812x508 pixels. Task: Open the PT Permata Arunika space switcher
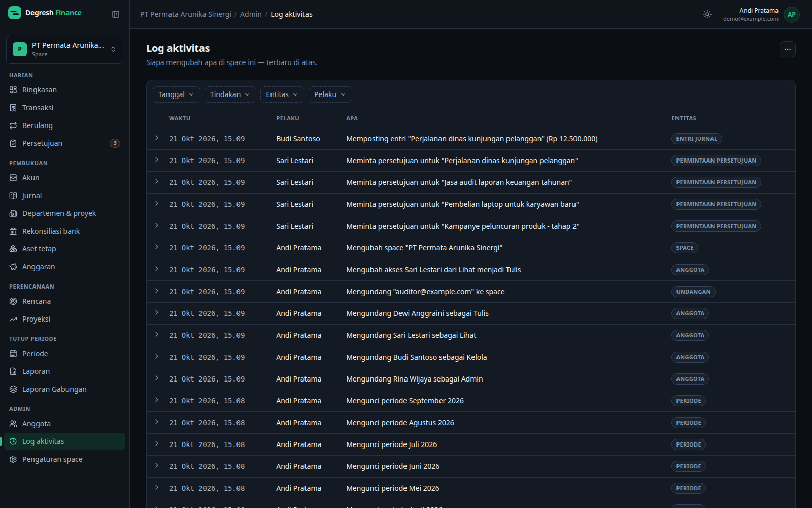pyautogui.click(x=64, y=49)
